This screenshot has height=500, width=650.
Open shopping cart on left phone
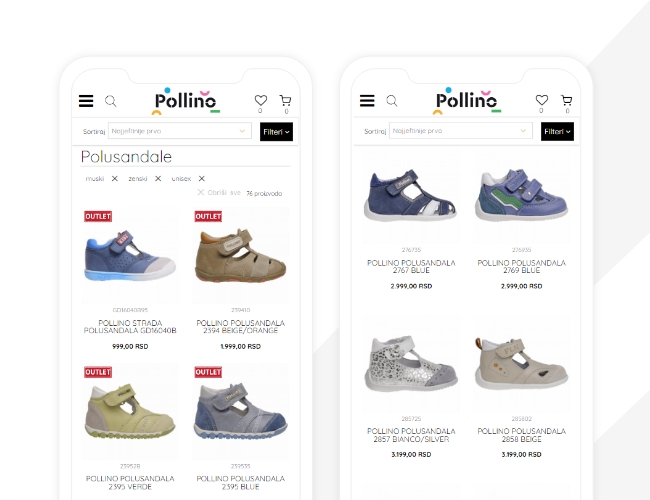[285, 101]
